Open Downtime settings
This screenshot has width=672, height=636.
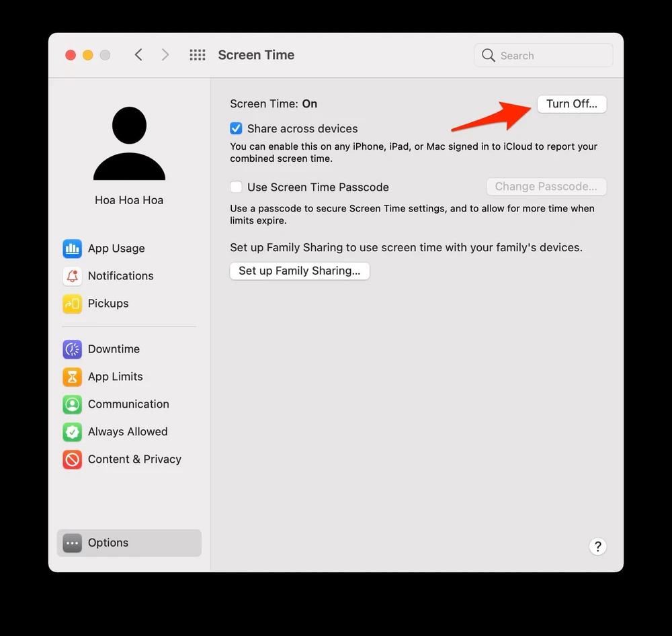point(114,349)
